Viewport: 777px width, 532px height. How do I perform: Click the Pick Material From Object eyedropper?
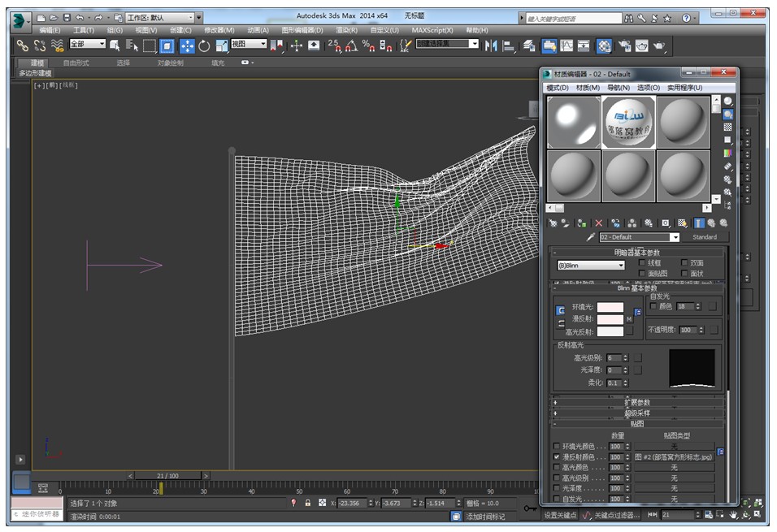click(590, 237)
